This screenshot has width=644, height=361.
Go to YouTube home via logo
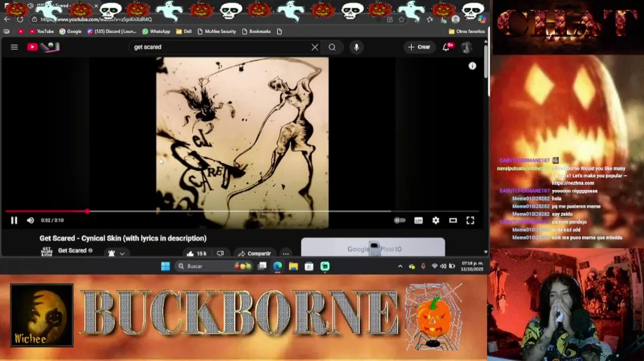[x=43, y=47]
